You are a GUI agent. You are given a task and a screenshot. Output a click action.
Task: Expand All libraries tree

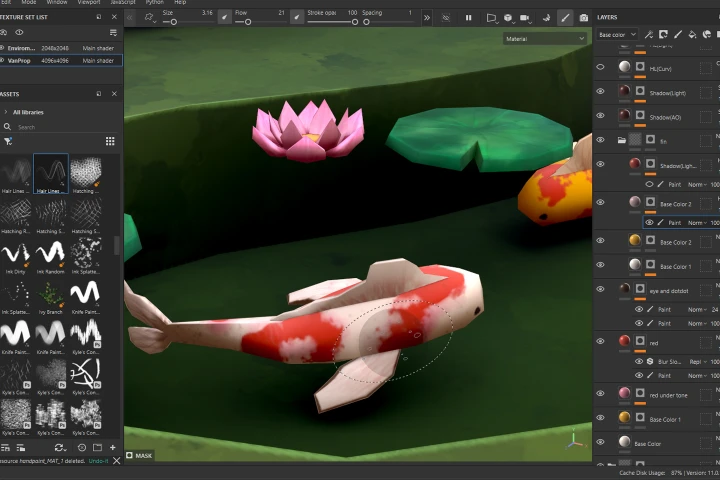(x=6, y=112)
